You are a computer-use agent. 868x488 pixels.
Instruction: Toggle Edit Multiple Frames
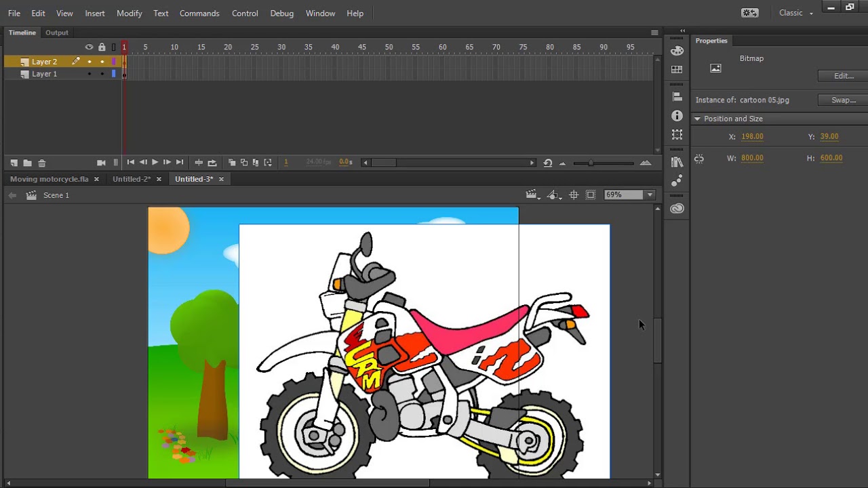tap(256, 163)
